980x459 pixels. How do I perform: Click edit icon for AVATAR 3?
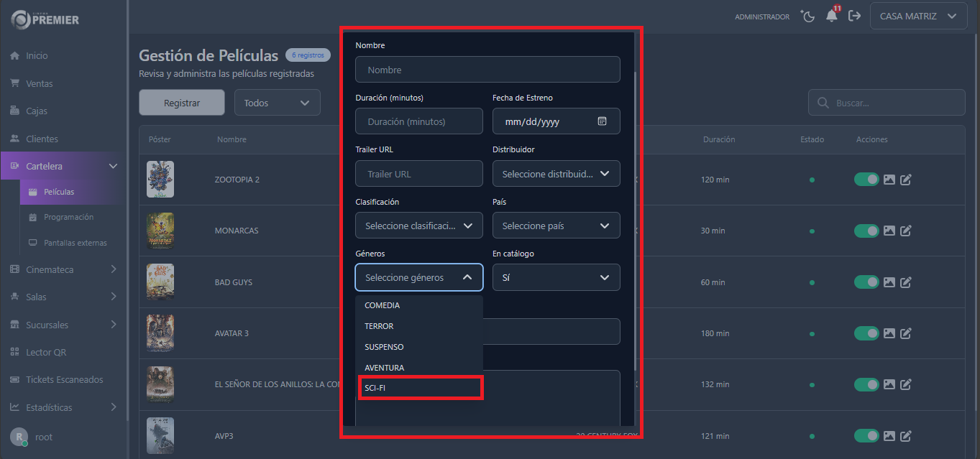(x=906, y=333)
